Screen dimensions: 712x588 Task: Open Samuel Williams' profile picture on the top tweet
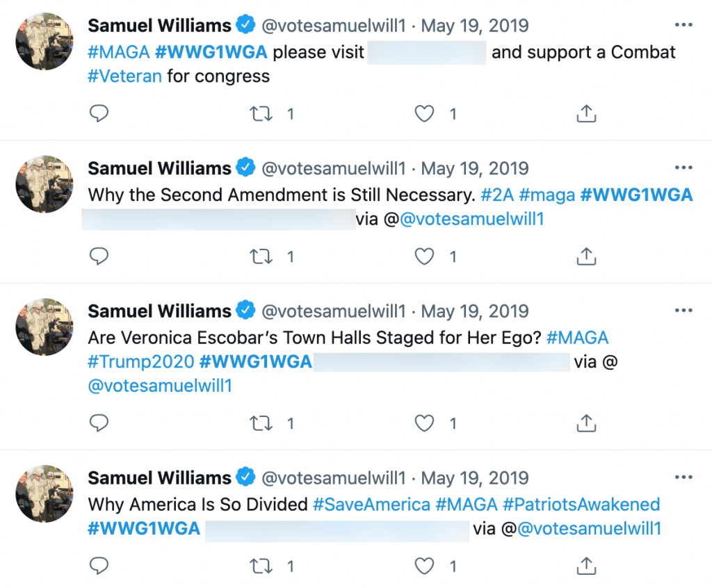point(44,41)
